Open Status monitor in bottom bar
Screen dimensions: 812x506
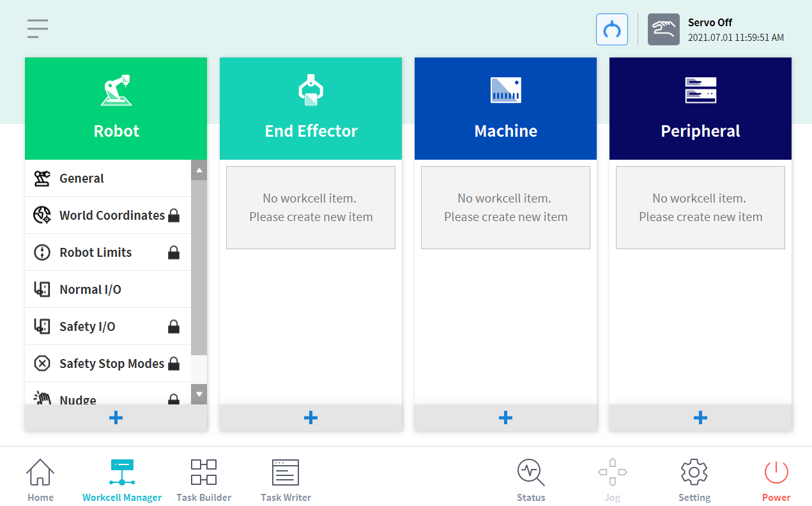point(531,480)
